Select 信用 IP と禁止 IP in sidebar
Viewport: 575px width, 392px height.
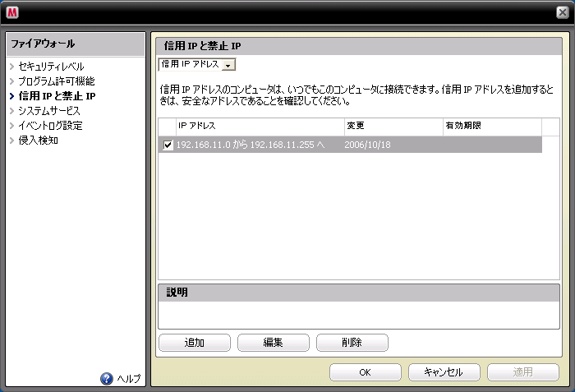pos(57,96)
